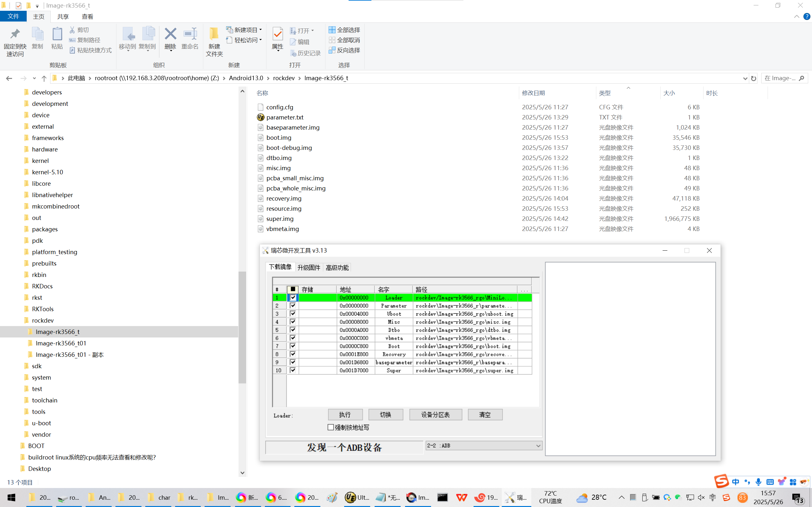This screenshot has width=812, height=507.
Task: Click the up-directory arrow icon
Action: [44, 78]
